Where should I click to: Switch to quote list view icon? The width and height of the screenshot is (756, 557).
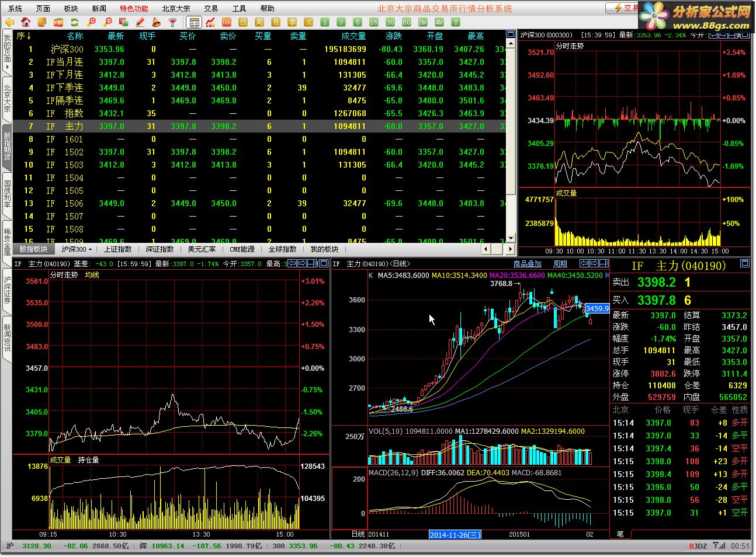tap(194, 22)
